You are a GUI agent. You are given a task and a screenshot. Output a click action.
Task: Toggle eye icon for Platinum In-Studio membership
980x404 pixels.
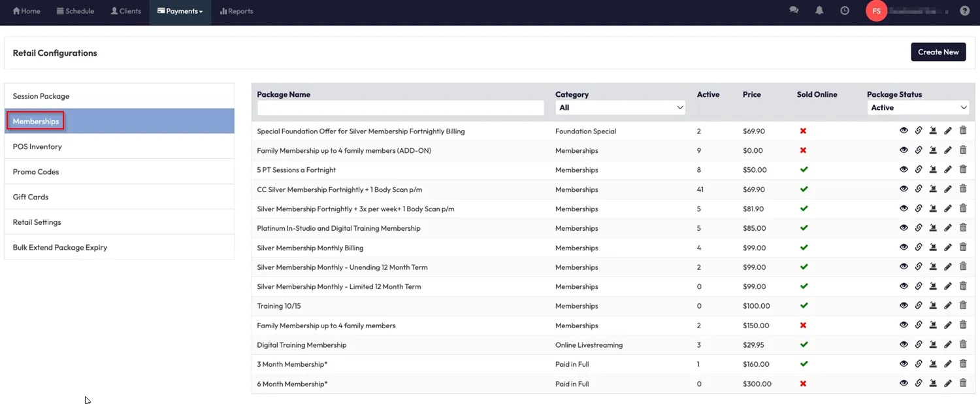pos(904,228)
